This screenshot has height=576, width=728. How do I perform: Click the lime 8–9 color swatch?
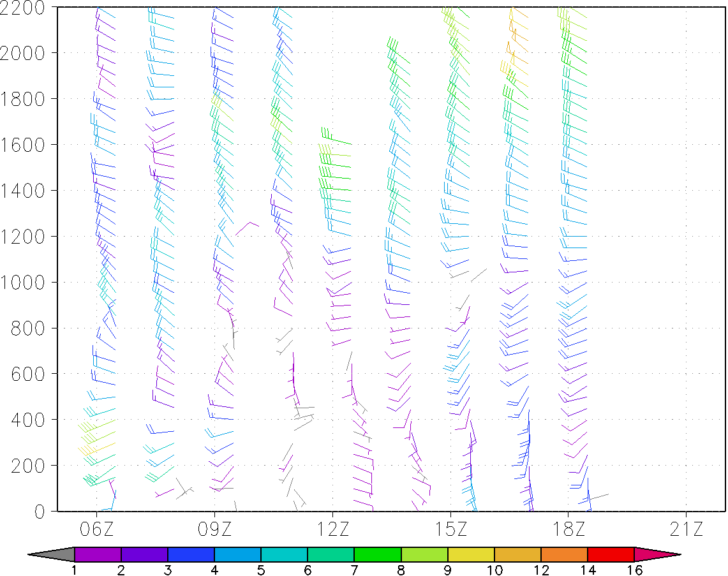424,554
